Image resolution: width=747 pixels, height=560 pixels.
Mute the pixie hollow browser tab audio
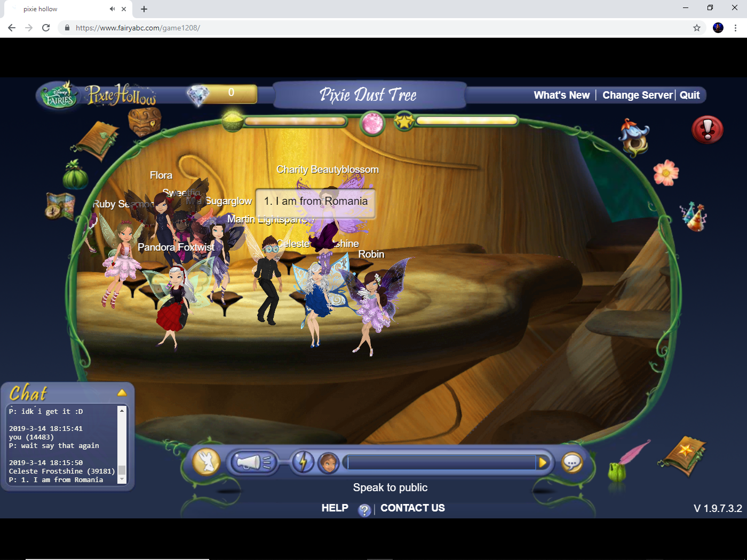tap(112, 9)
